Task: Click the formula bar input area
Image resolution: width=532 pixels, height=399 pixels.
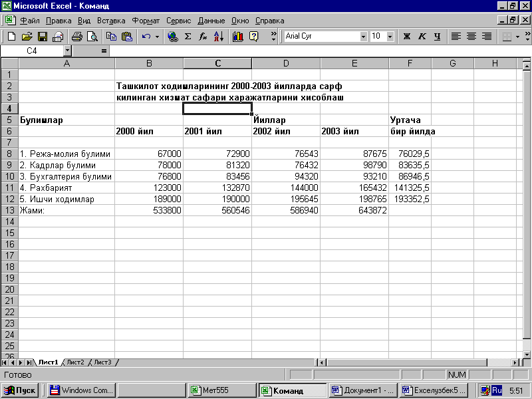Action: coord(320,51)
